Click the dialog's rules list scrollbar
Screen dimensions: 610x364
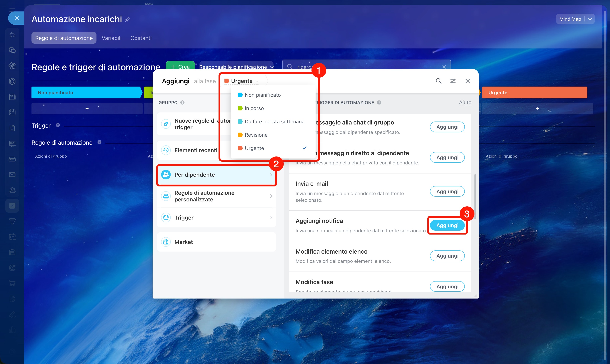[475, 196]
